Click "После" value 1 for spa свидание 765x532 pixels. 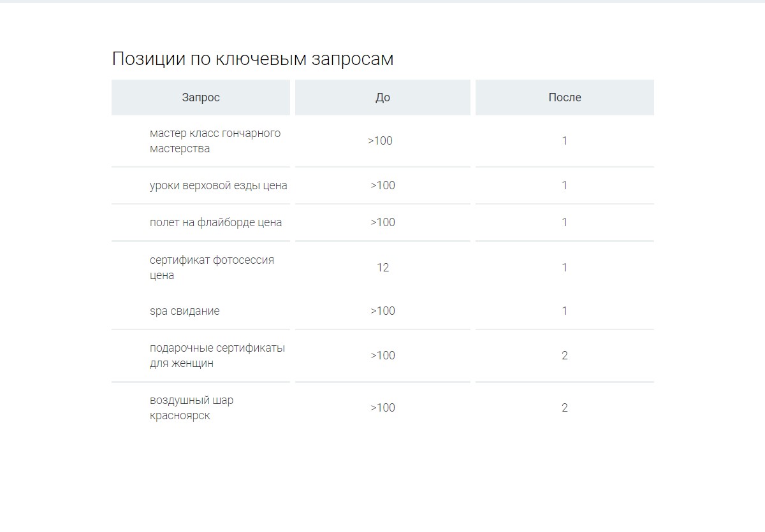[565, 311]
